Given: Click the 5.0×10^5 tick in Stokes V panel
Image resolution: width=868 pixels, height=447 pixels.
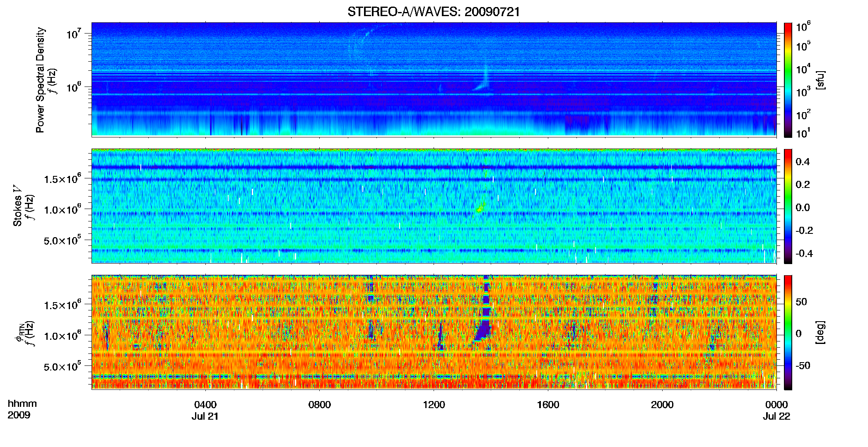Looking at the screenshot, I should (x=62, y=240).
